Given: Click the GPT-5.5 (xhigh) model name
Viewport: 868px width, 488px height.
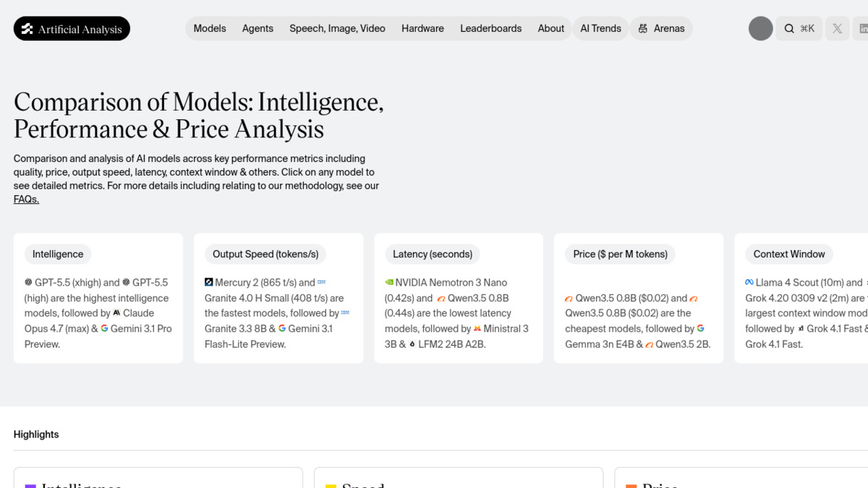Looking at the screenshot, I should (69, 283).
